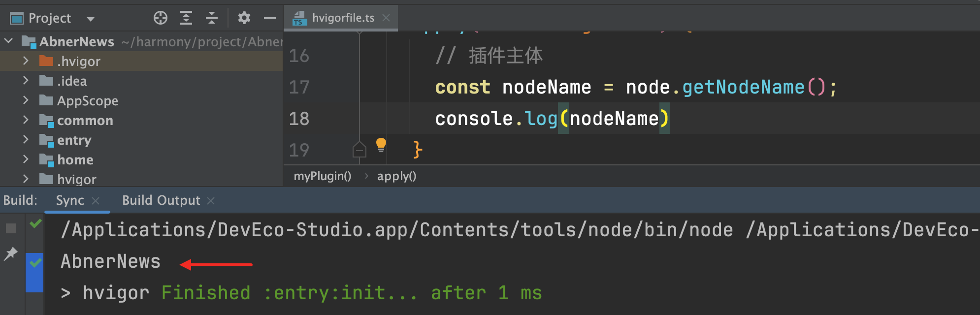Select the top green checkmark sync node
Image resolution: width=980 pixels, height=315 pixels.
pos(35,224)
